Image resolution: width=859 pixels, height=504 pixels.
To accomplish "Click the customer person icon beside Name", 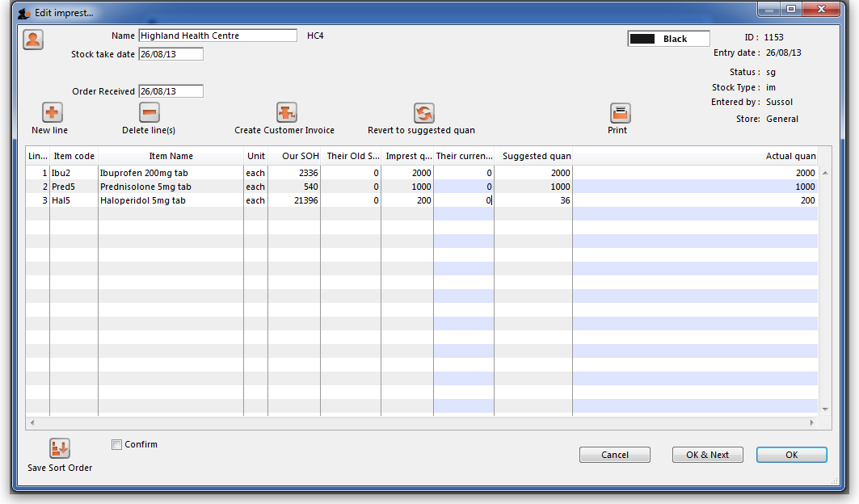I will point(33,40).
